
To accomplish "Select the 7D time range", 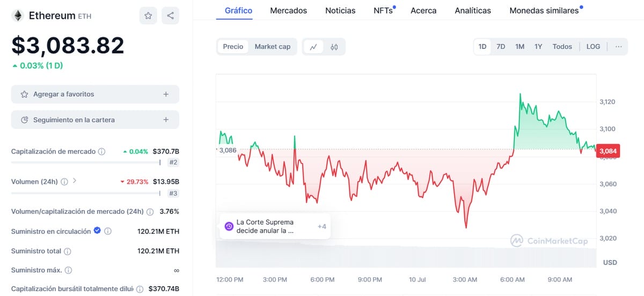I will (x=501, y=47).
